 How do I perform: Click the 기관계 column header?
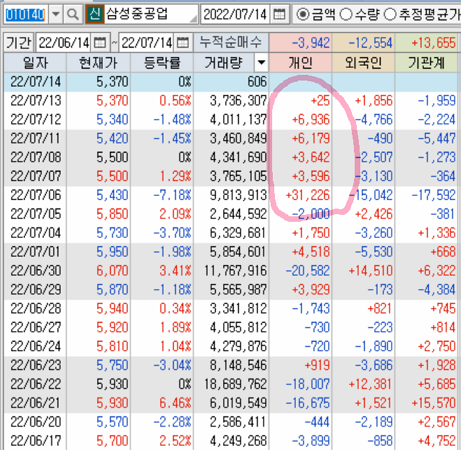(426, 63)
